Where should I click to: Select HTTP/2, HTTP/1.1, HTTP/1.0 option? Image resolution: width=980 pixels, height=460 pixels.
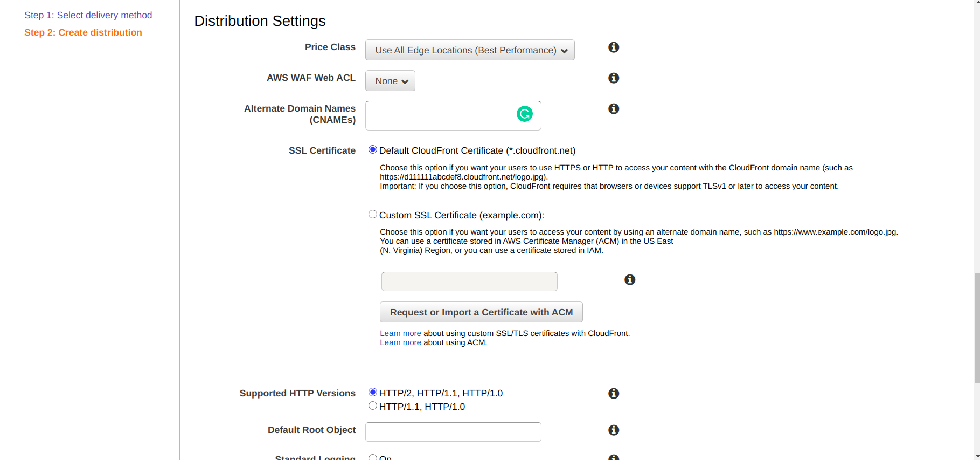373,393
